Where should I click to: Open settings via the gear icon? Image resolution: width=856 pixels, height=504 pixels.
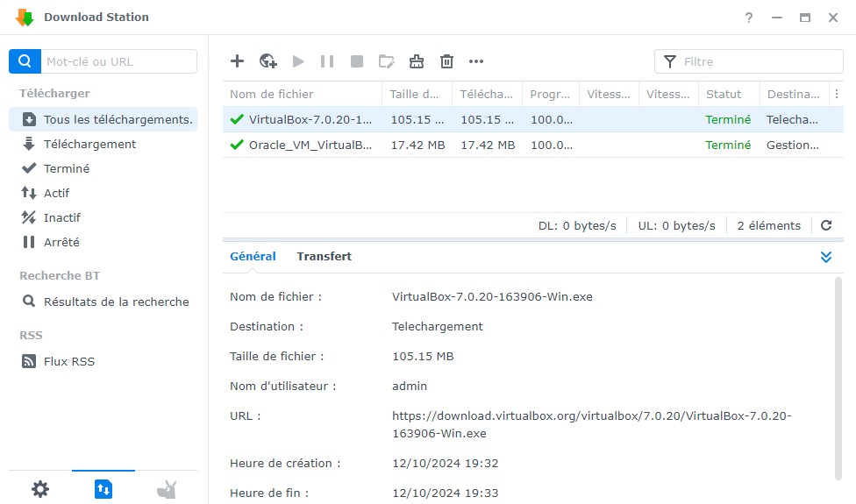[x=40, y=489]
